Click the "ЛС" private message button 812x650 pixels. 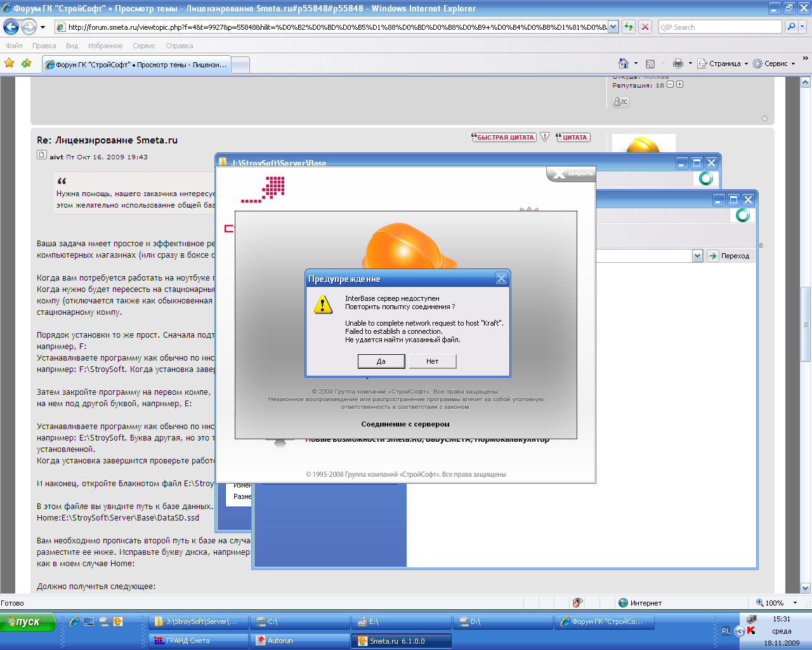(620, 102)
